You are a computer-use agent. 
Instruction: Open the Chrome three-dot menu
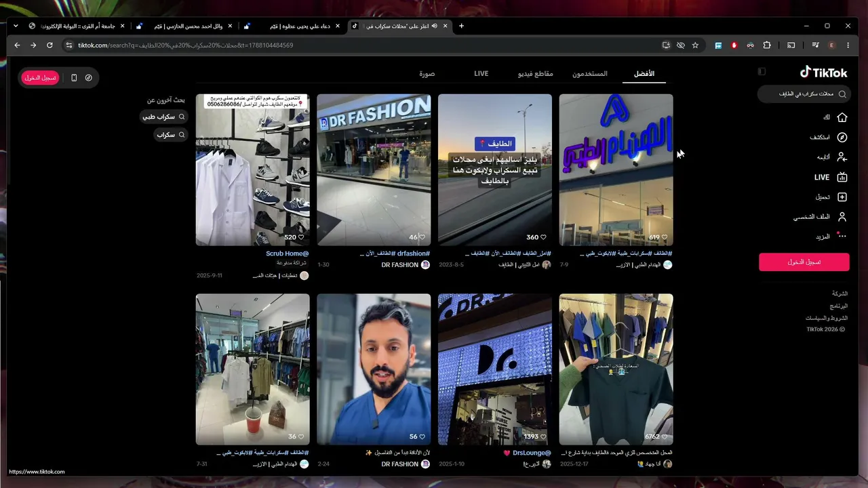[x=848, y=45]
